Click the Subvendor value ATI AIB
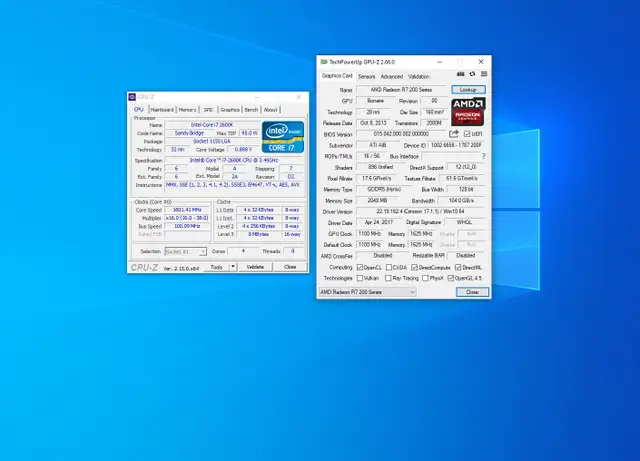Image resolution: width=640 pixels, height=461 pixels. point(378,145)
